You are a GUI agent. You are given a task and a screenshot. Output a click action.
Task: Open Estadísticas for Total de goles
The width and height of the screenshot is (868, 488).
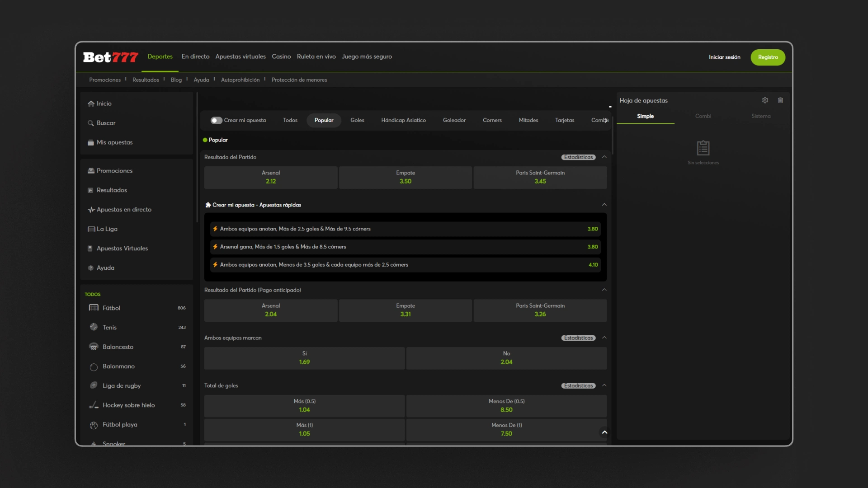(578, 386)
